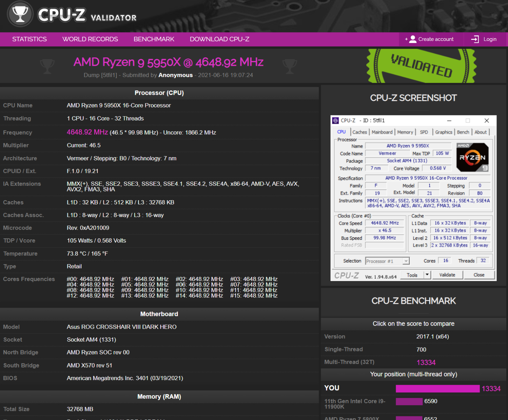Click temperature value 73.8 °C / 165 °F
Image resolution: width=508 pixels, height=420 pixels.
tap(87, 253)
